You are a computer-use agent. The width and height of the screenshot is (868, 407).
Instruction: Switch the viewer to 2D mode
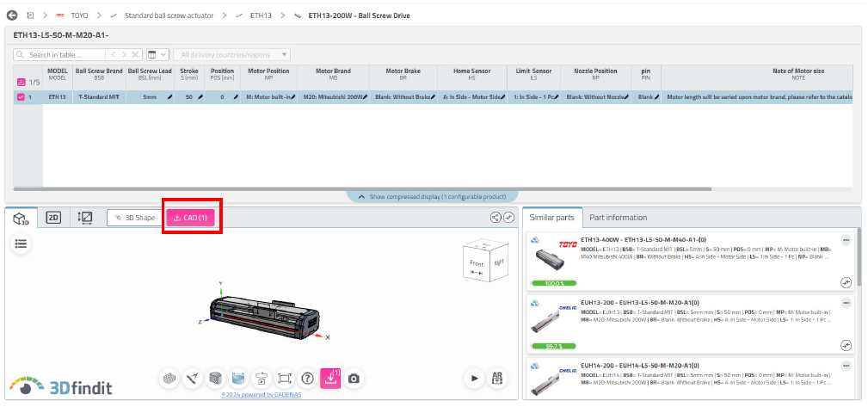coord(53,218)
